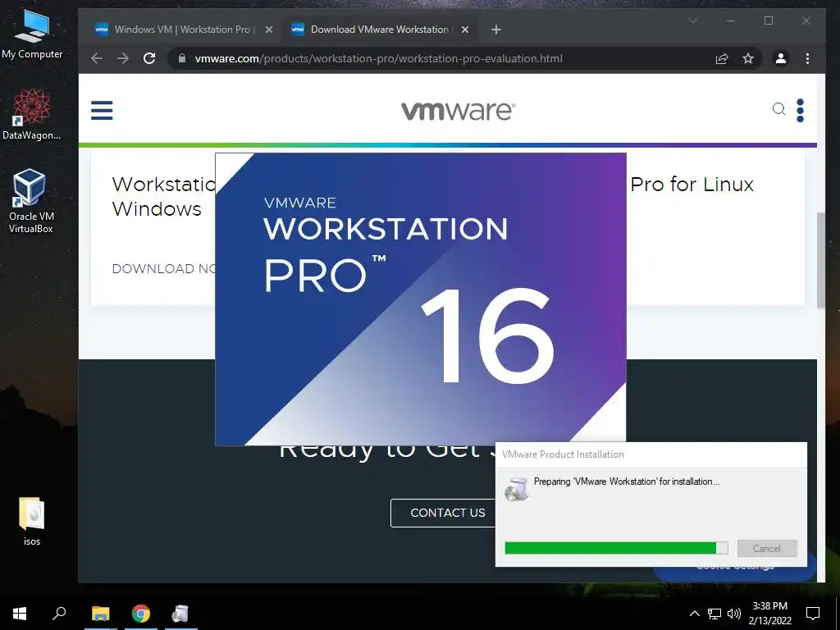The width and height of the screenshot is (840, 630).
Task: Show hidden system tray icons
Action: (694, 614)
